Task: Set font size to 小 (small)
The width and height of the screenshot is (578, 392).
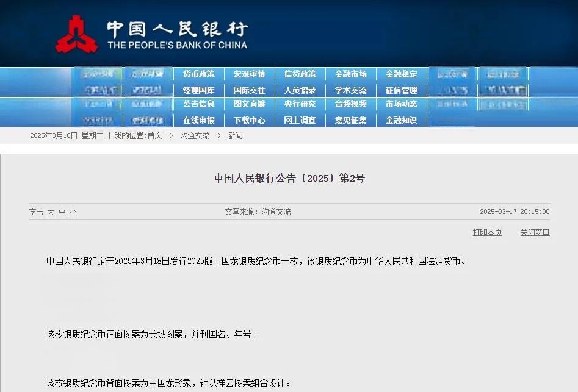Action: click(x=73, y=212)
